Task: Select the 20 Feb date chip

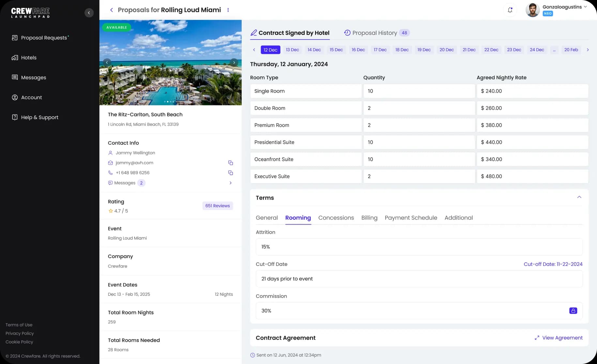Action: point(571,50)
